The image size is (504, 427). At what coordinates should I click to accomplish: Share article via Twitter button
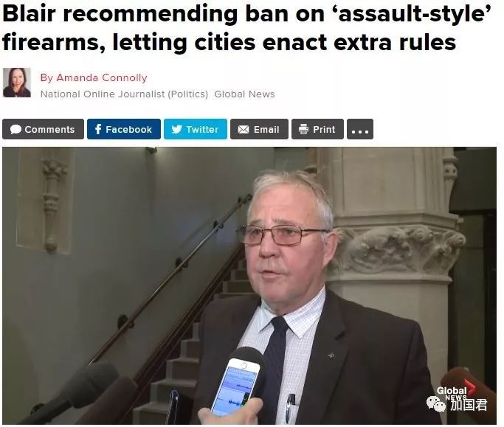click(x=196, y=129)
